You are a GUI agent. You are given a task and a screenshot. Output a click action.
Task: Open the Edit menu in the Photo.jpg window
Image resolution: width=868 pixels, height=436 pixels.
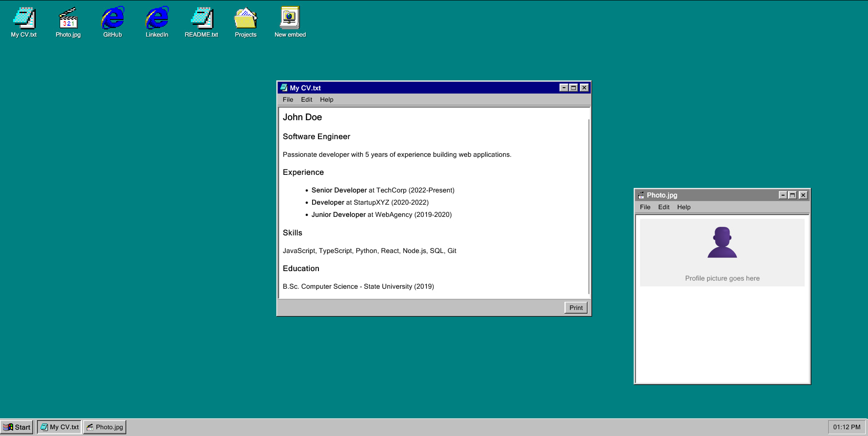tap(664, 207)
